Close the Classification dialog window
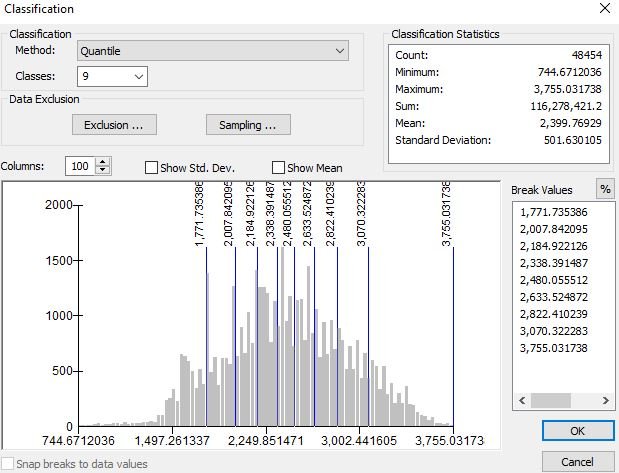This screenshot has height=473, width=619. pos(602,9)
